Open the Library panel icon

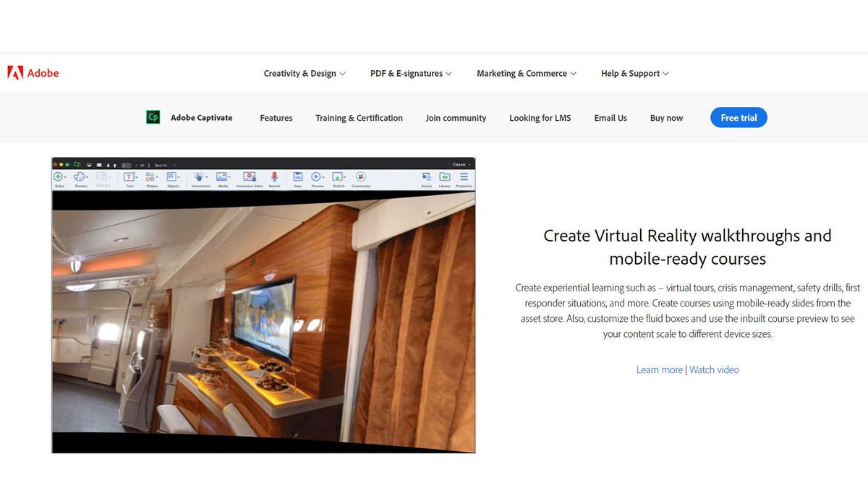click(444, 176)
